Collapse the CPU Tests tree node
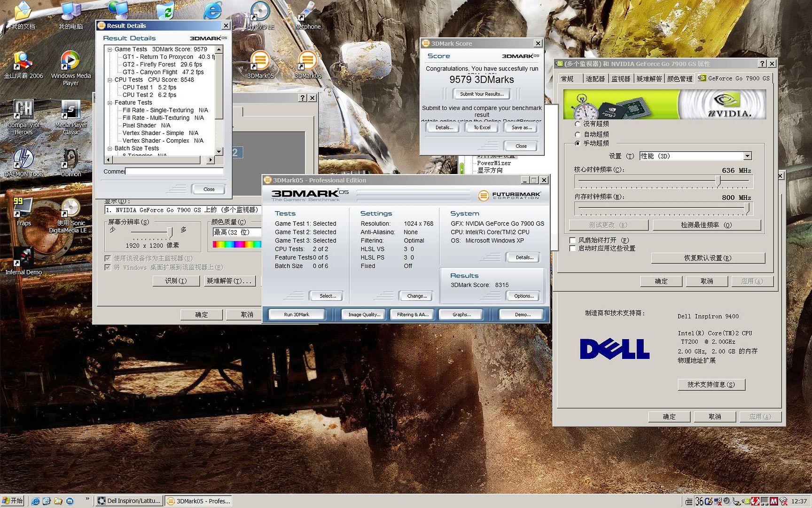 pos(110,80)
